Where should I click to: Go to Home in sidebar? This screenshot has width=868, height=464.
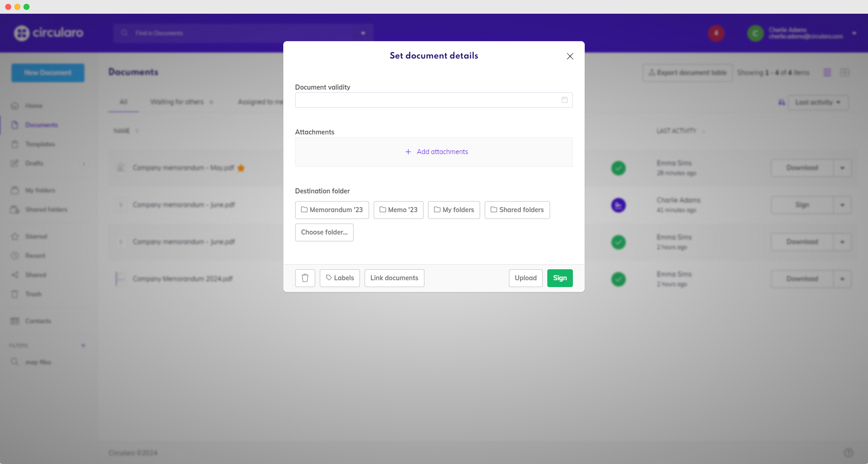tap(34, 106)
